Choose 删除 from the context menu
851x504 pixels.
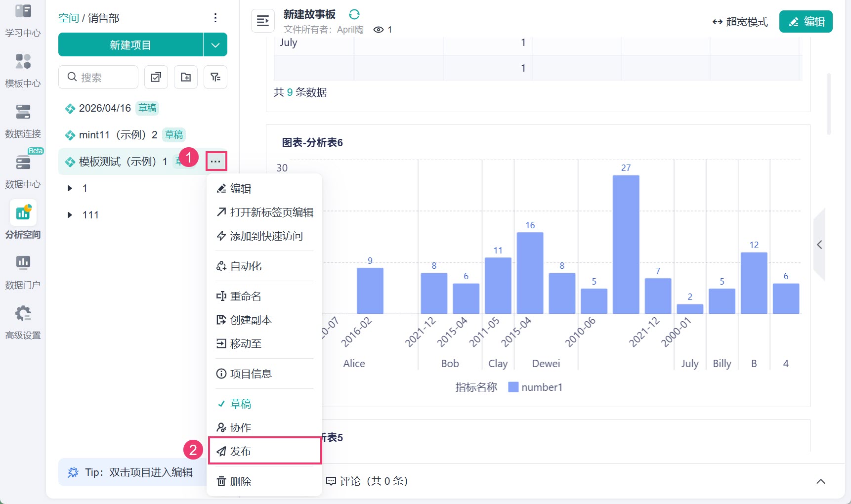pos(264,481)
